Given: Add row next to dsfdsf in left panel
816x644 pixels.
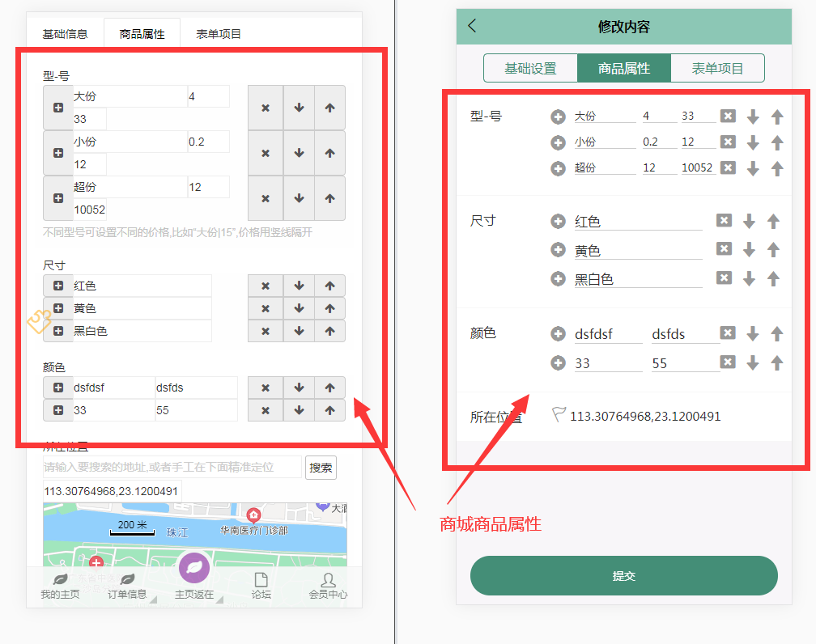Looking at the screenshot, I should point(58,388).
